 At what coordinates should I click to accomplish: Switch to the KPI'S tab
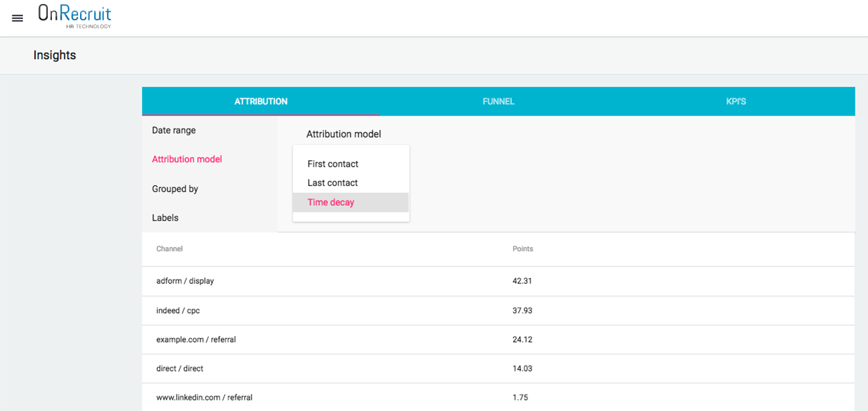point(736,101)
